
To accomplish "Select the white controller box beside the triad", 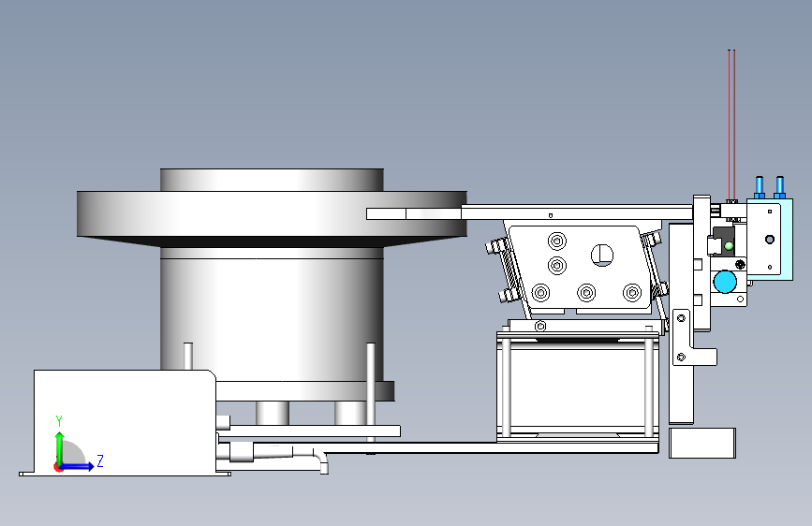I will pos(125,422).
